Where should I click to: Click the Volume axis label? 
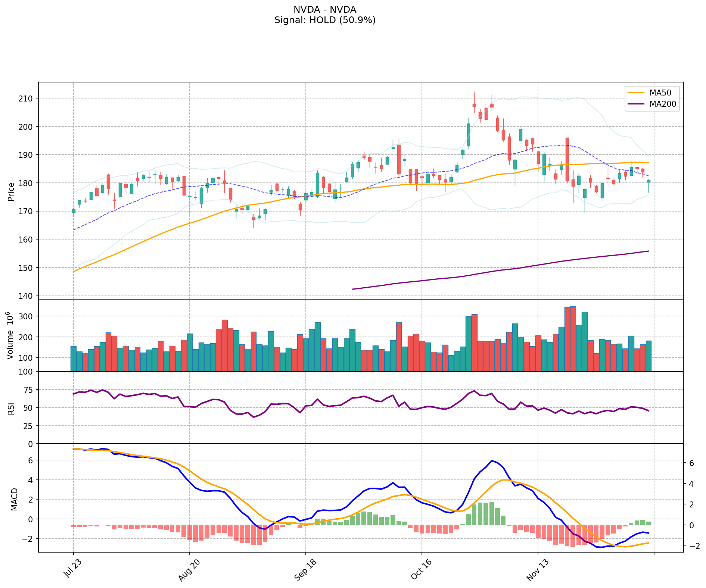[x=10, y=335]
